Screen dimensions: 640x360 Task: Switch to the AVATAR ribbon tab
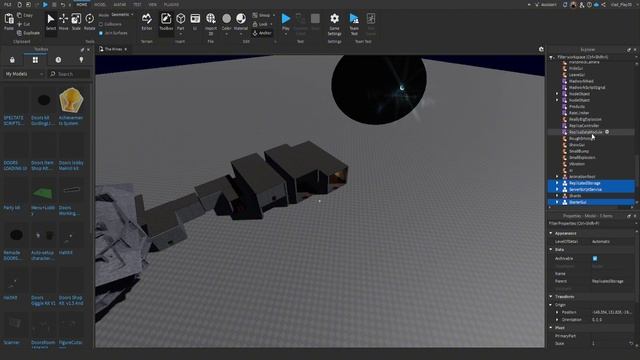tap(120, 4)
